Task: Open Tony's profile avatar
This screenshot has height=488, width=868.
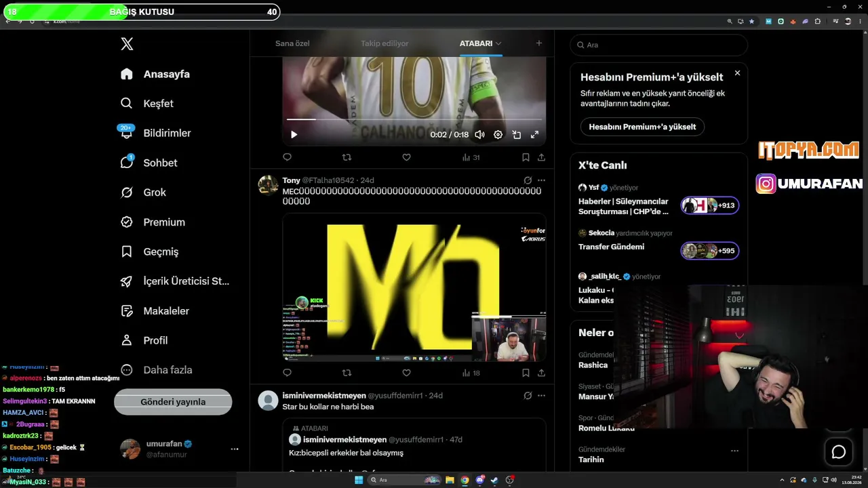Action: [269, 185]
